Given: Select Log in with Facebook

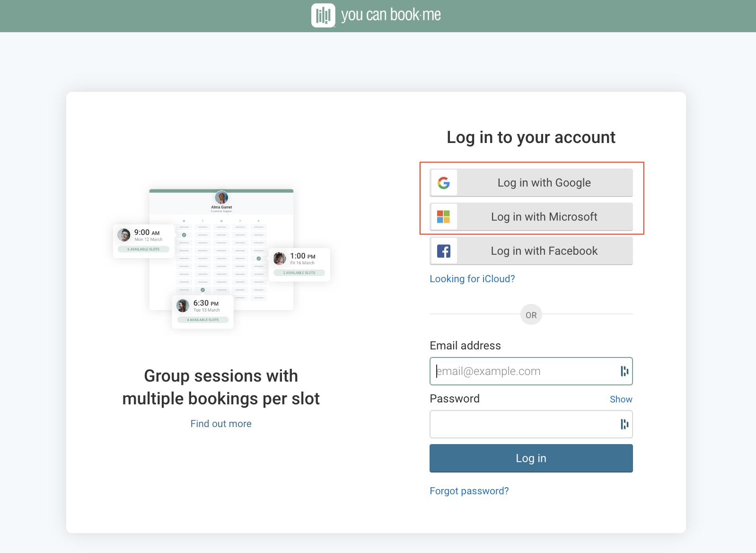Looking at the screenshot, I should pyautogui.click(x=531, y=251).
